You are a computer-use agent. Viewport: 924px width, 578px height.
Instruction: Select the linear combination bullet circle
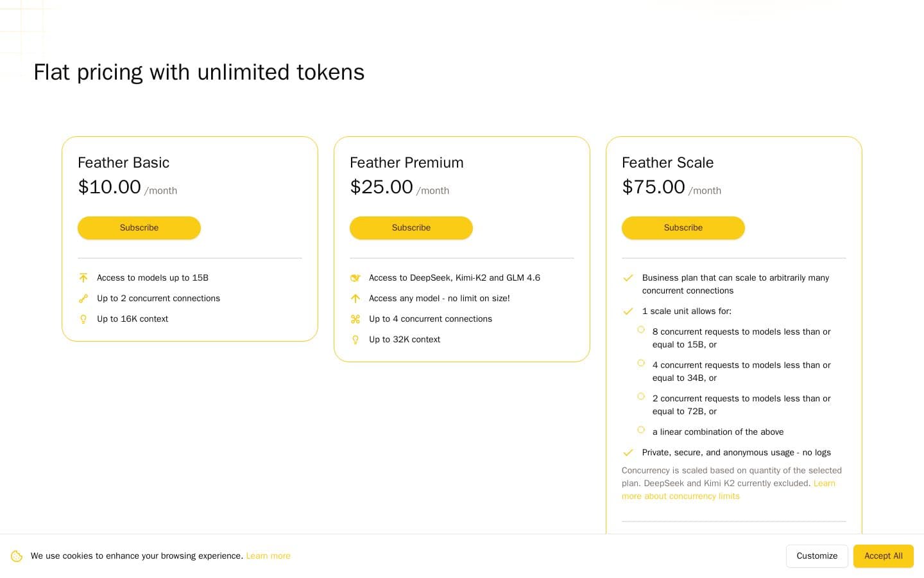click(641, 430)
